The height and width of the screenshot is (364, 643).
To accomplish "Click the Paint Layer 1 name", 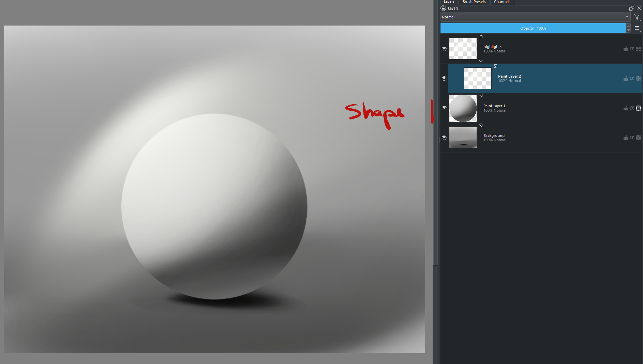I will (494, 106).
